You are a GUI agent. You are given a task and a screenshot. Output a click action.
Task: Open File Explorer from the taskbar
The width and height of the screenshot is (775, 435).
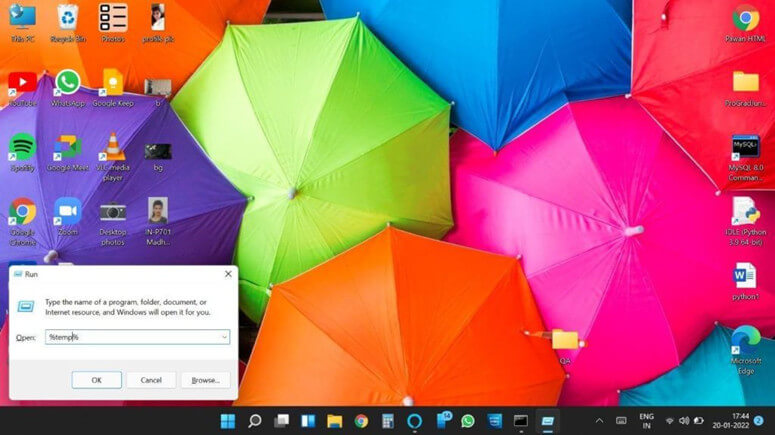coord(335,421)
